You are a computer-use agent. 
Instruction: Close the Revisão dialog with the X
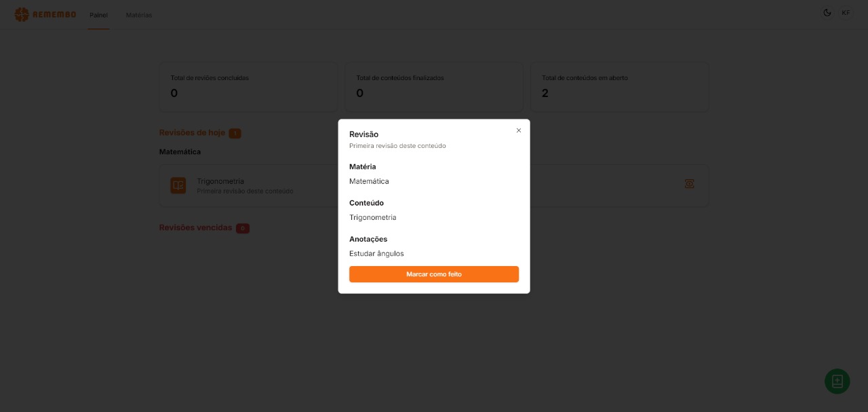[x=519, y=130]
